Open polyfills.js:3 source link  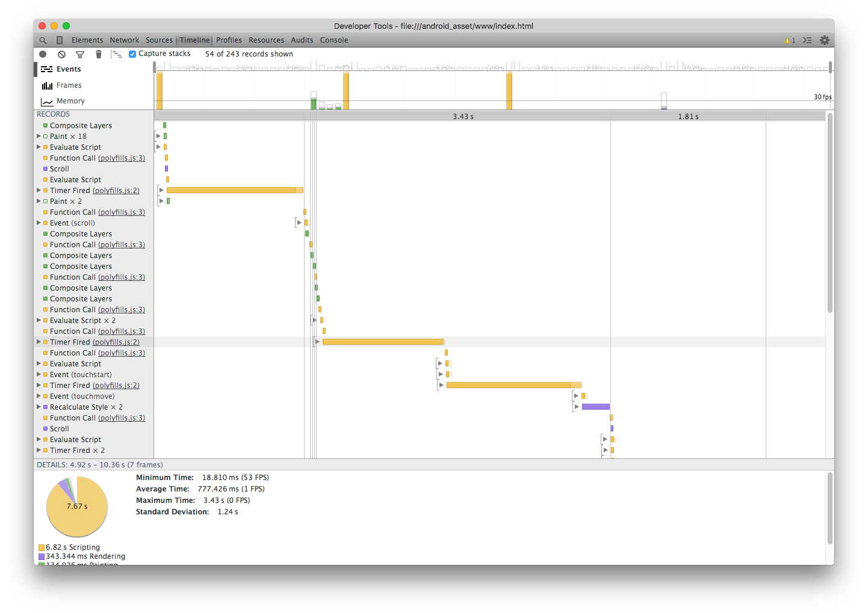pyautogui.click(x=122, y=158)
